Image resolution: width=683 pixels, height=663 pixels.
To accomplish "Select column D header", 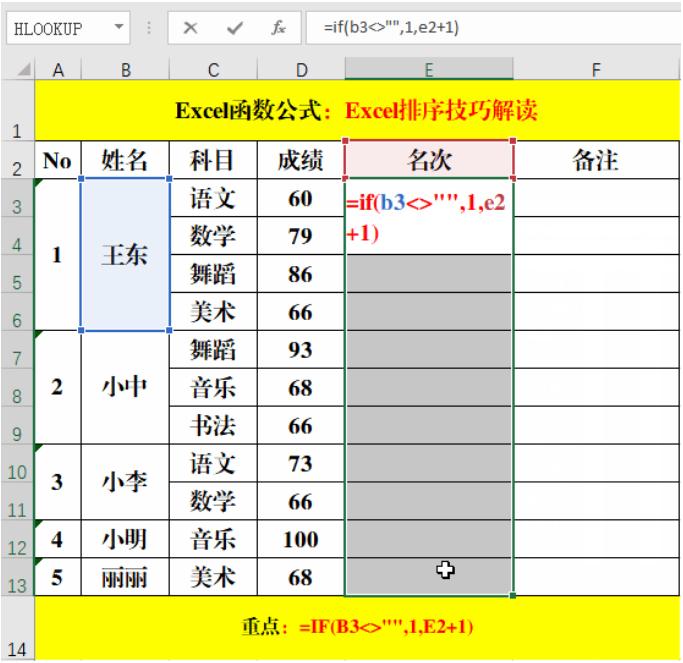I will tap(301, 70).
